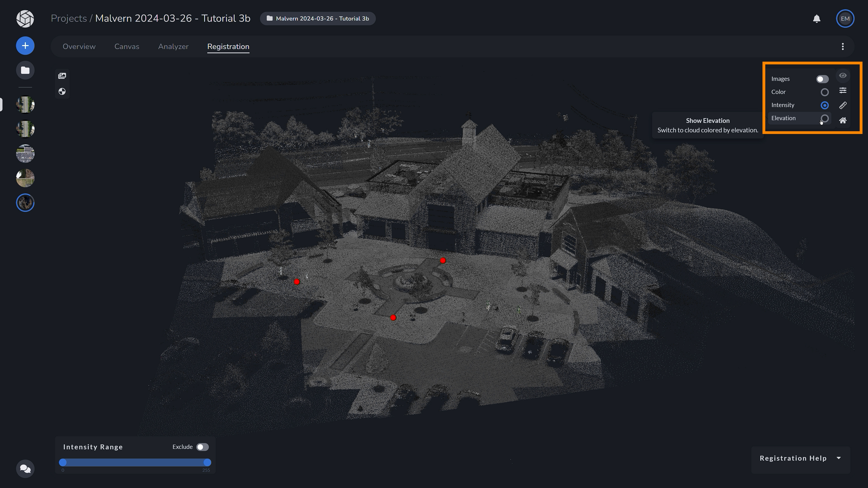This screenshot has height=488, width=868.
Task: Click the home icon to reset the view
Action: tap(843, 120)
